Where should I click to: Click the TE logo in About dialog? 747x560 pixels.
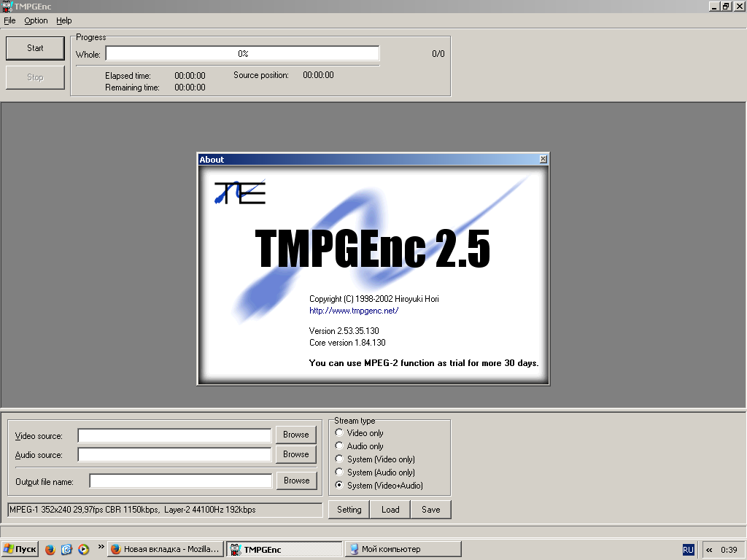239,192
